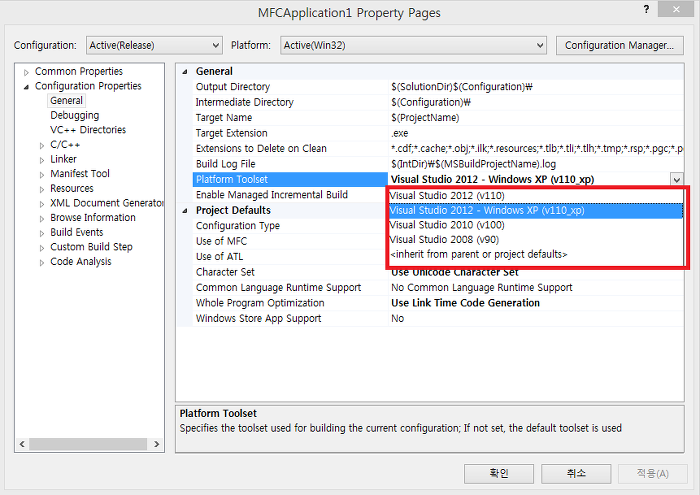Expand the XML Document Generator node
This screenshot has width=700, height=495.
click(42, 204)
